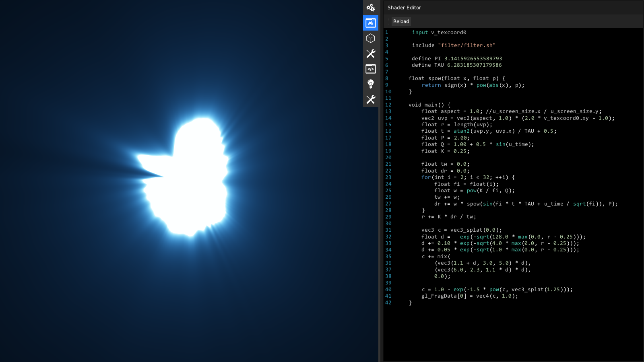Click the 'float tw = 0.0;' line
This screenshot has height=362, width=644.
tap(446, 164)
